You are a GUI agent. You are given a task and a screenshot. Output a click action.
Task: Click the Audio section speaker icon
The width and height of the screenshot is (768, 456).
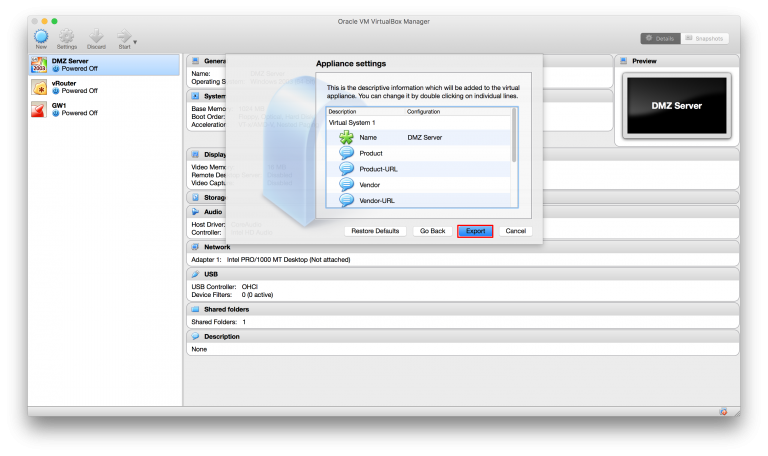coord(195,212)
